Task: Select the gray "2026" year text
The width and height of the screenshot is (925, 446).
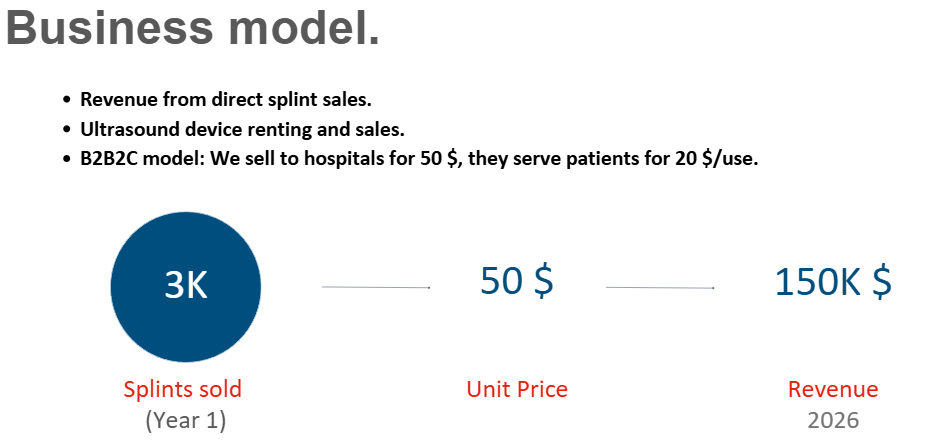Action: coord(833,420)
